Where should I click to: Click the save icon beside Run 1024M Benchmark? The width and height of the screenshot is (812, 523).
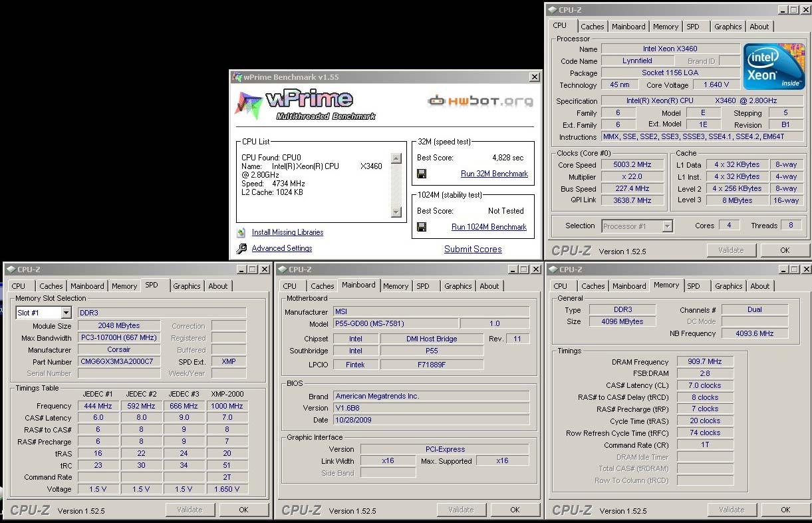pos(422,227)
